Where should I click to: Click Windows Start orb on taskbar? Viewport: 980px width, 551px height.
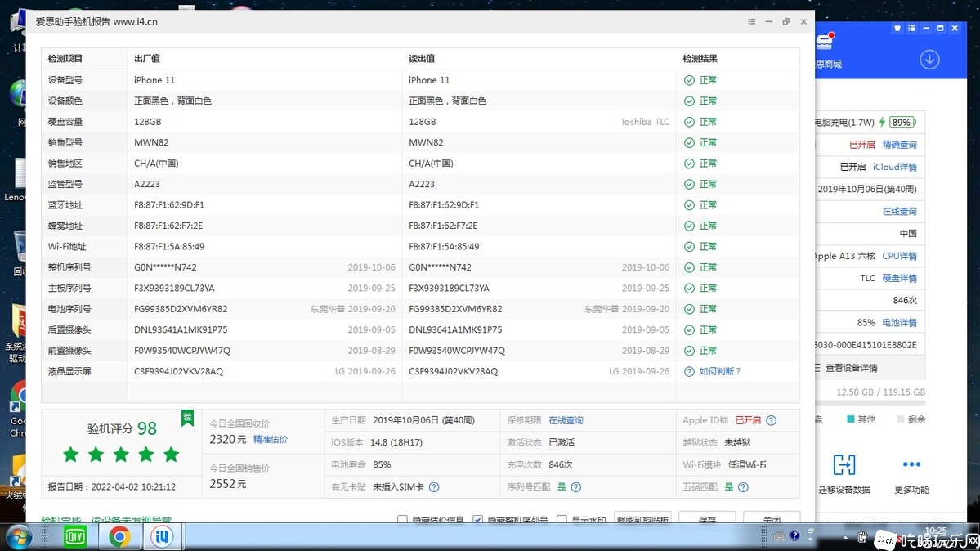[x=18, y=536]
